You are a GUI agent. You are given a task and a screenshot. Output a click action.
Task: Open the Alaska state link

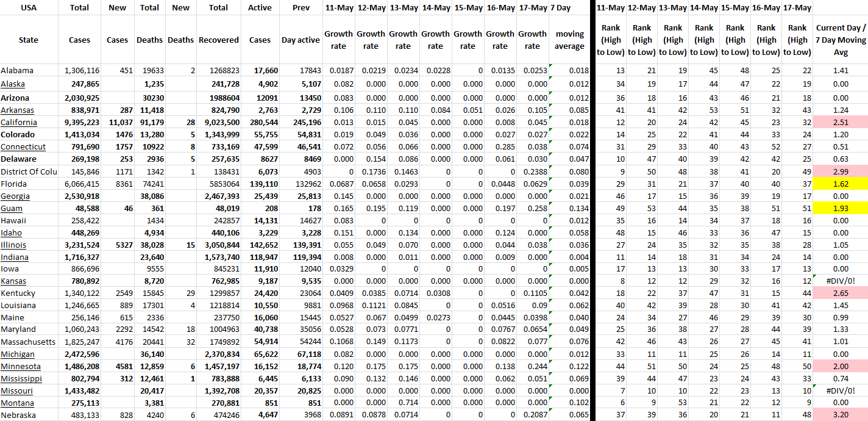click(13, 84)
